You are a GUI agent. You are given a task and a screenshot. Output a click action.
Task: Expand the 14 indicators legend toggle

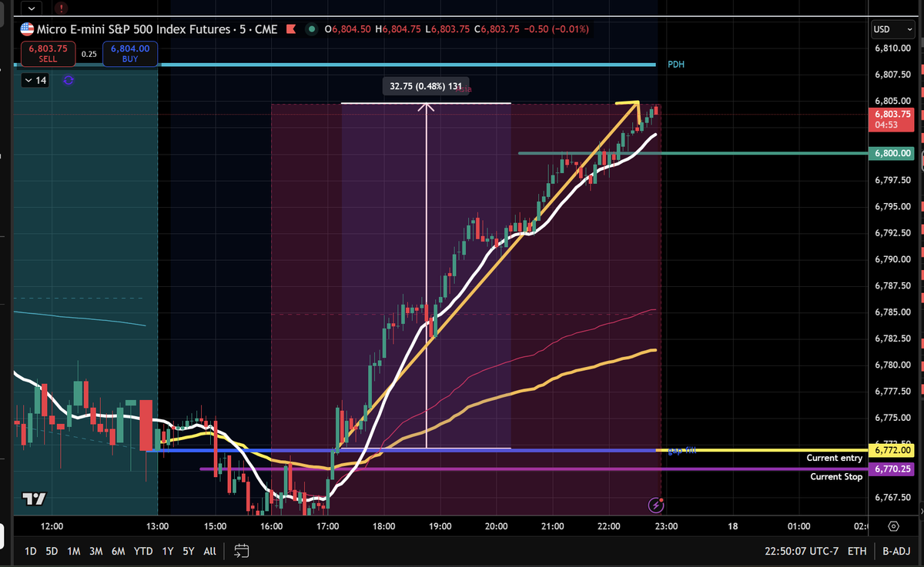pyautogui.click(x=35, y=80)
